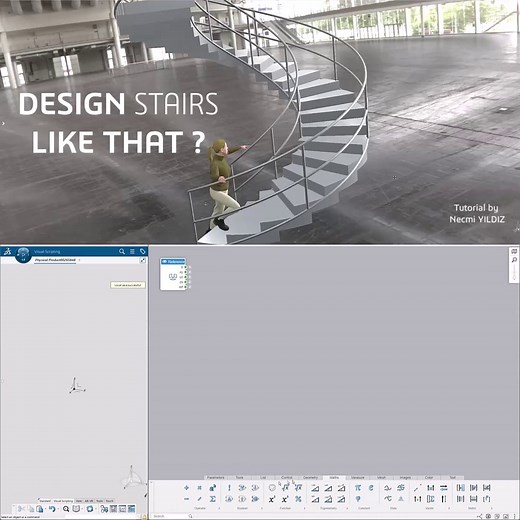Select the subtraction operator node icon

[x=186, y=499]
